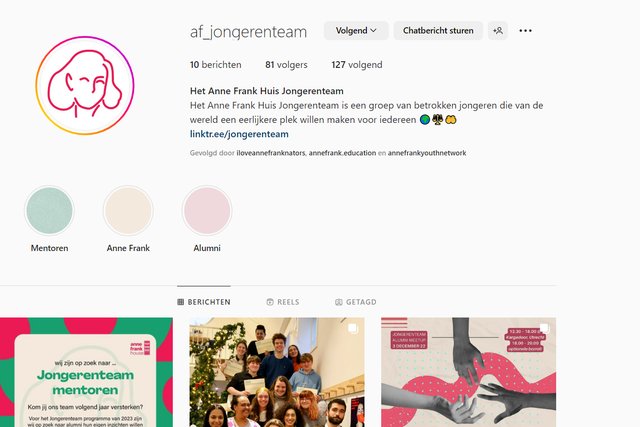The image size is (640, 427).
Task: Click carousel icon on group photo post
Action: click(353, 329)
